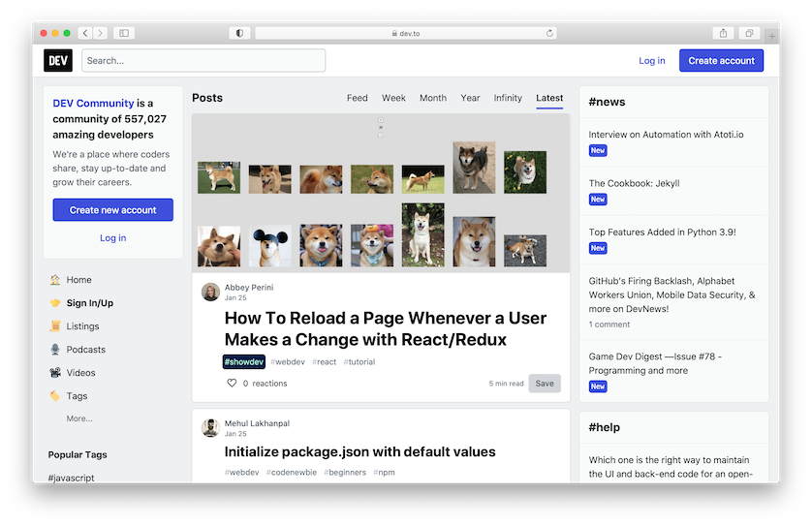Open the privacy shield icon

pos(239,33)
